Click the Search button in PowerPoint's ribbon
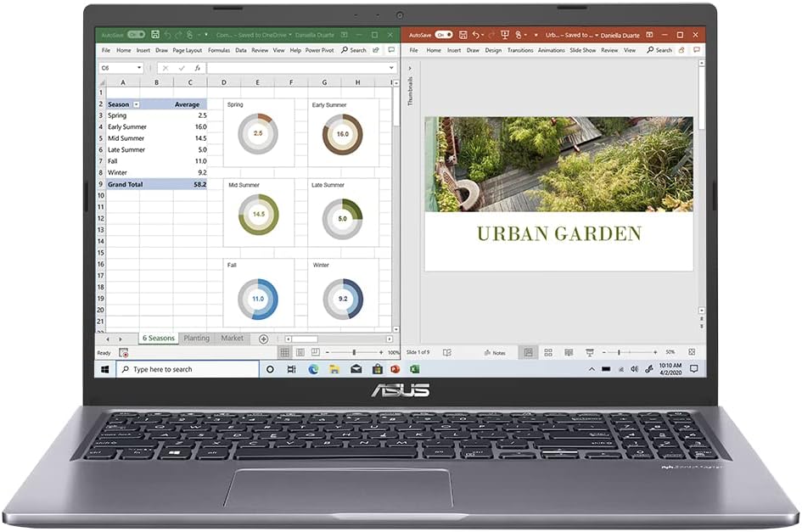 pyautogui.click(x=659, y=49)
